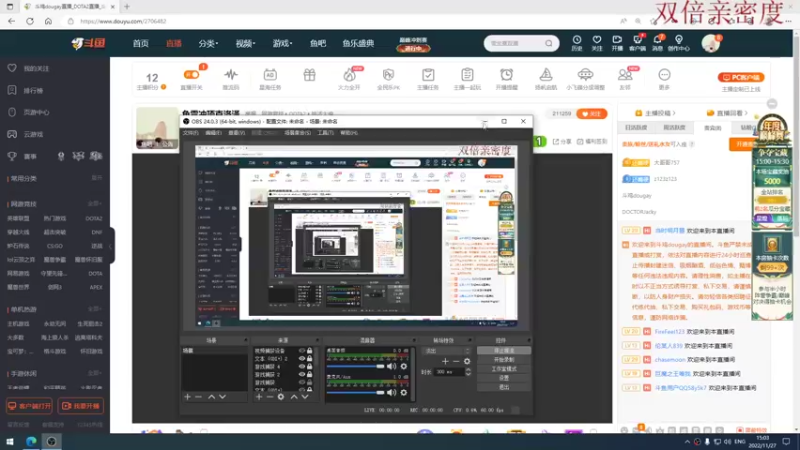Click the search magnifier icon
Viewport: 800px width, 450px height.
pyautogui.click(x=548, y=43)
